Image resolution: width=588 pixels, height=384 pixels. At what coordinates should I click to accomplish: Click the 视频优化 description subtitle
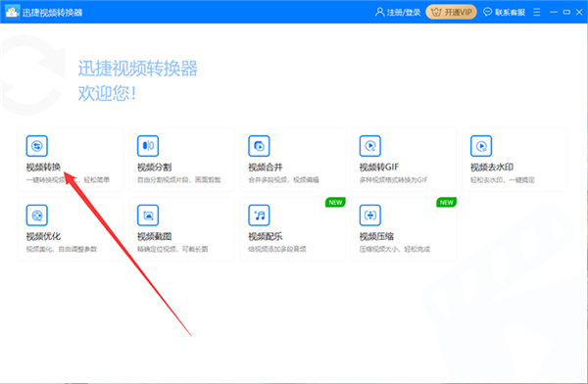(x=62, y=249)
